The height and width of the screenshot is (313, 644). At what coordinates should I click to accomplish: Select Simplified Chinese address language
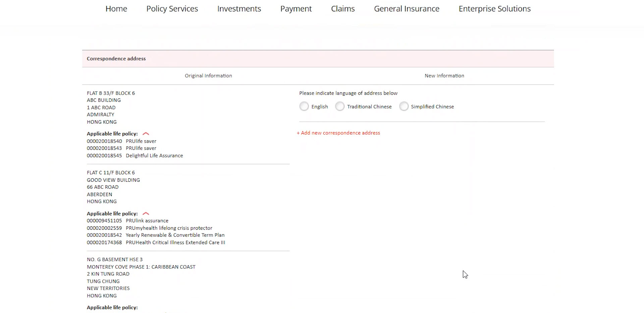404,106
